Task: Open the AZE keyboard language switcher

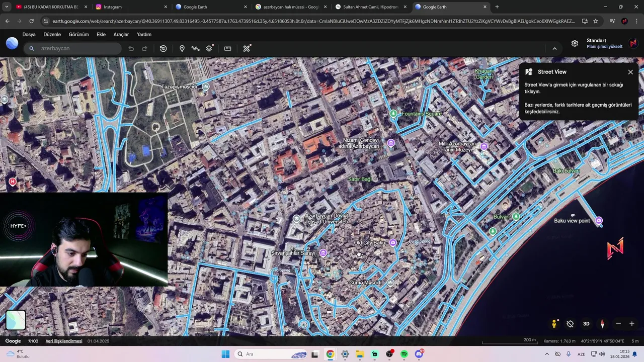Action: pos(581,354)
